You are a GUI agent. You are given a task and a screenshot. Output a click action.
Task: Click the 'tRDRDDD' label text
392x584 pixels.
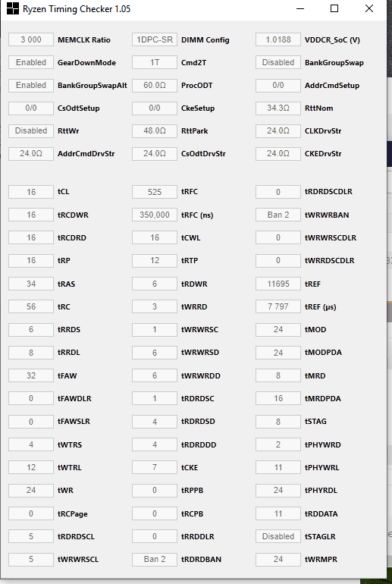(199, 444)
